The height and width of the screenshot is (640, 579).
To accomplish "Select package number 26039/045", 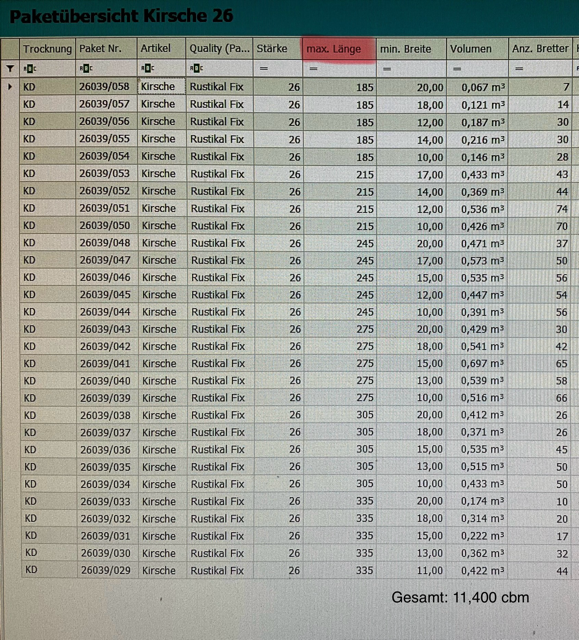I will 105,295.
